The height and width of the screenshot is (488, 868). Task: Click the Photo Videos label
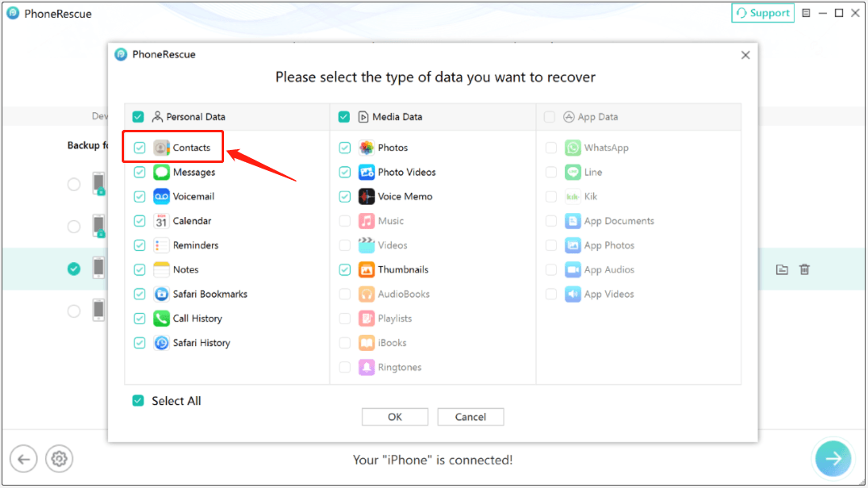[x=406, y=173]
